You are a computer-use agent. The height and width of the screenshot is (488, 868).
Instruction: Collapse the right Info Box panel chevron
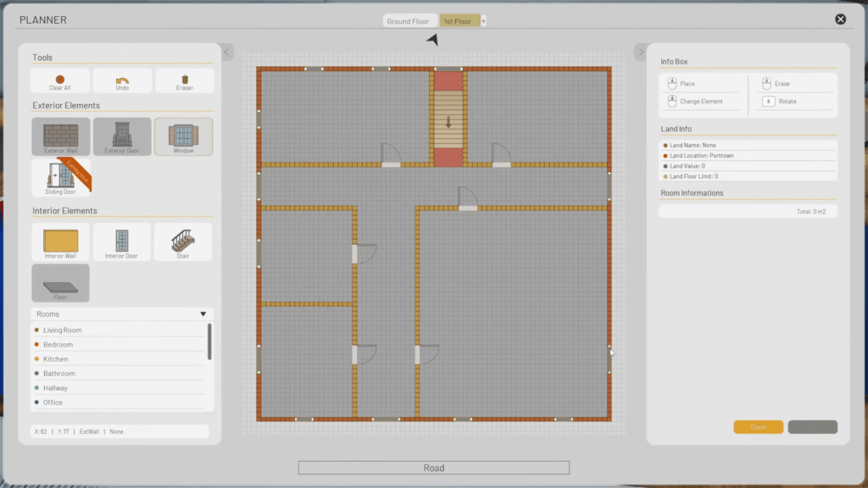pyautogui.click(x=641, y=52)
